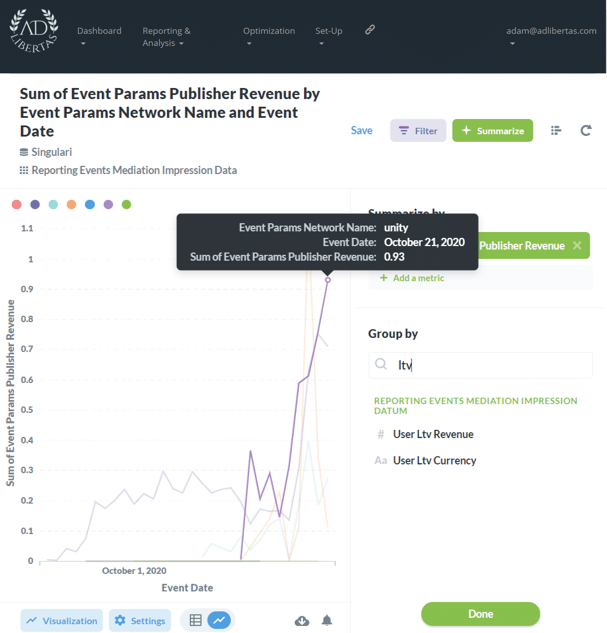The height and width of the screenshot is (633, 607).
Task: Click the highlighted unity data point
Action: point(328,280)
